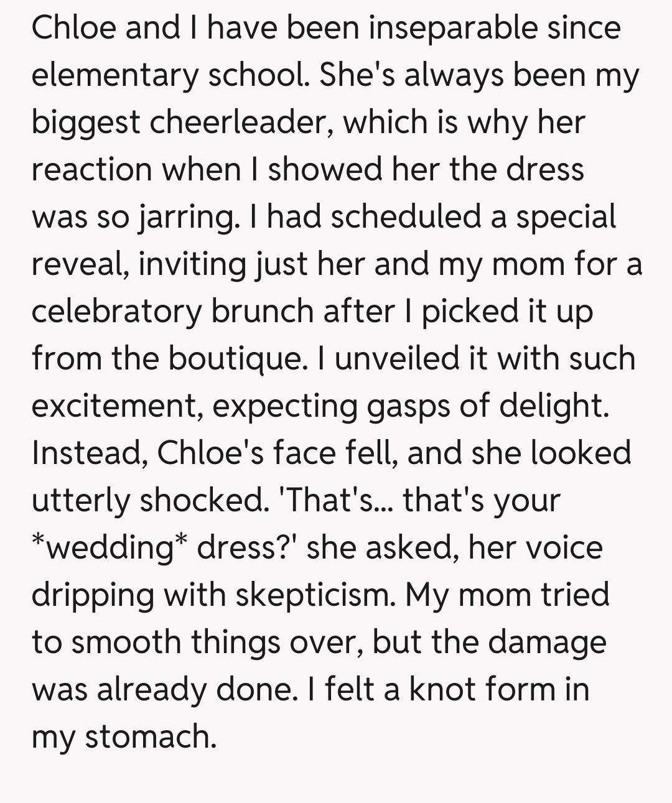Click the asterisk-wrapped word "wedding"

(112, 547)
